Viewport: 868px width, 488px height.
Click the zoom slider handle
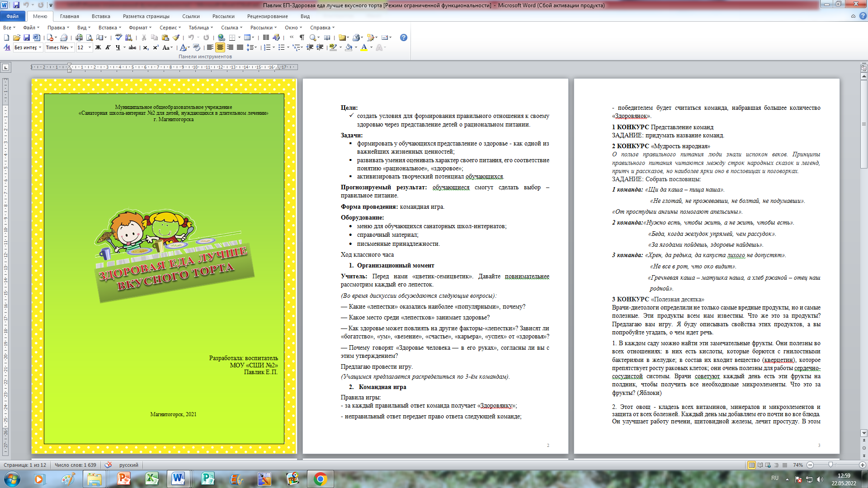tap(830, 465)
